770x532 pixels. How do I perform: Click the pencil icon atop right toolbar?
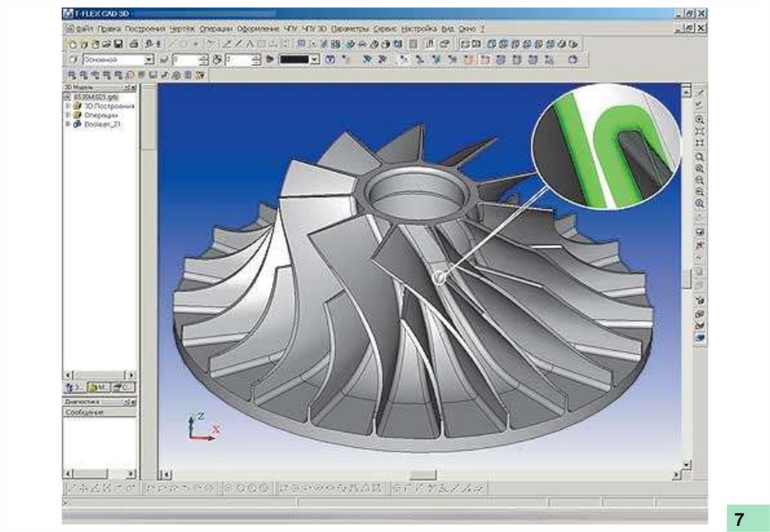tap(700, 93)
